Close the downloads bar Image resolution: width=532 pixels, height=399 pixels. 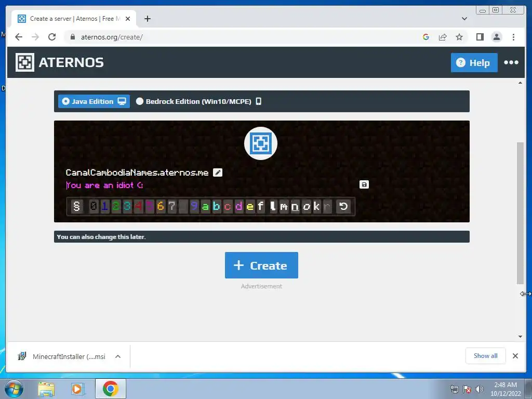515,356
